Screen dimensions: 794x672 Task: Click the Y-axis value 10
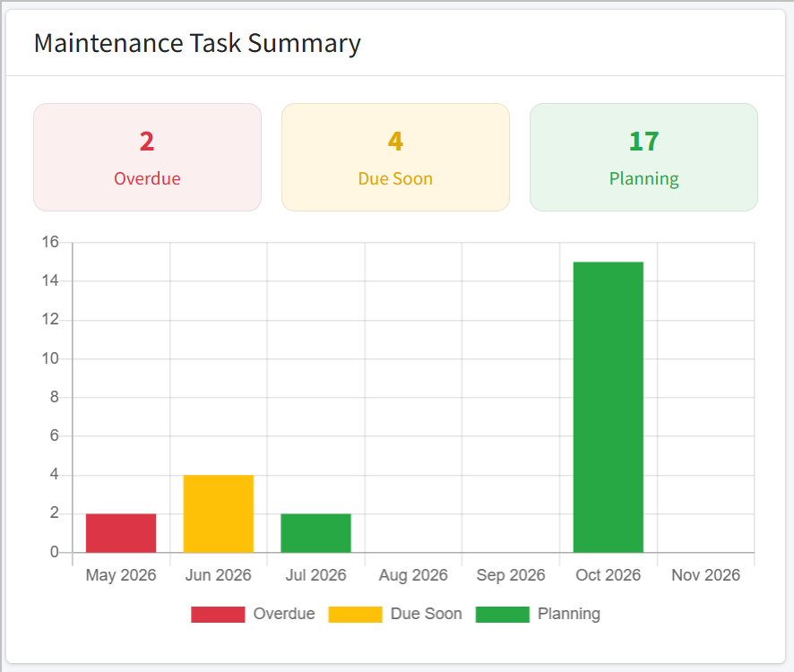pyautogui.click(x=50, y=358)
